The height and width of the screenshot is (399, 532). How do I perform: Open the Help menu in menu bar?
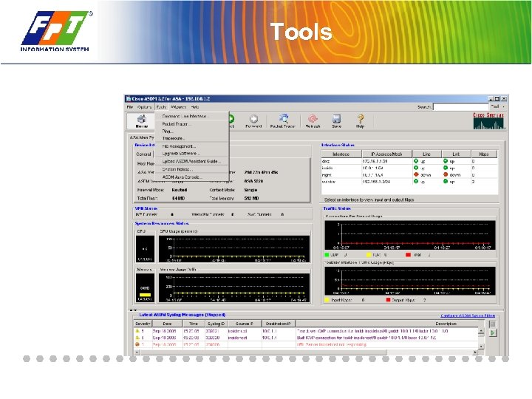click(x=195, y=107)
